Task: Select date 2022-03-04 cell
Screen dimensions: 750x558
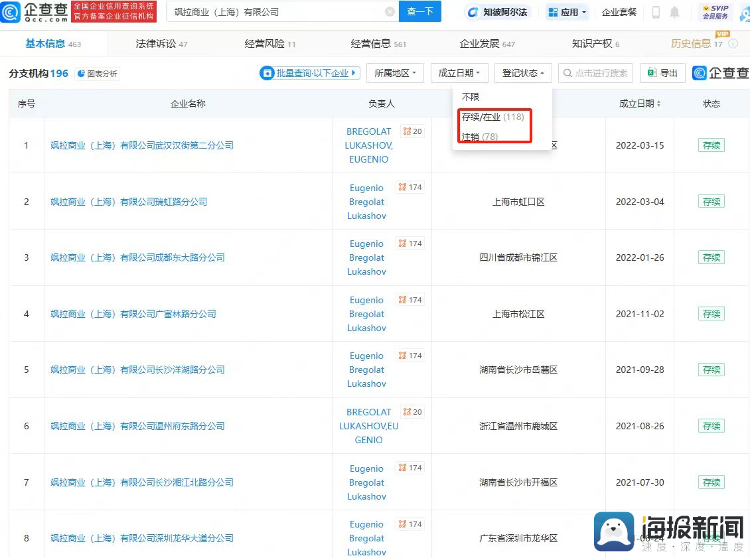Action: click(640, 202)
